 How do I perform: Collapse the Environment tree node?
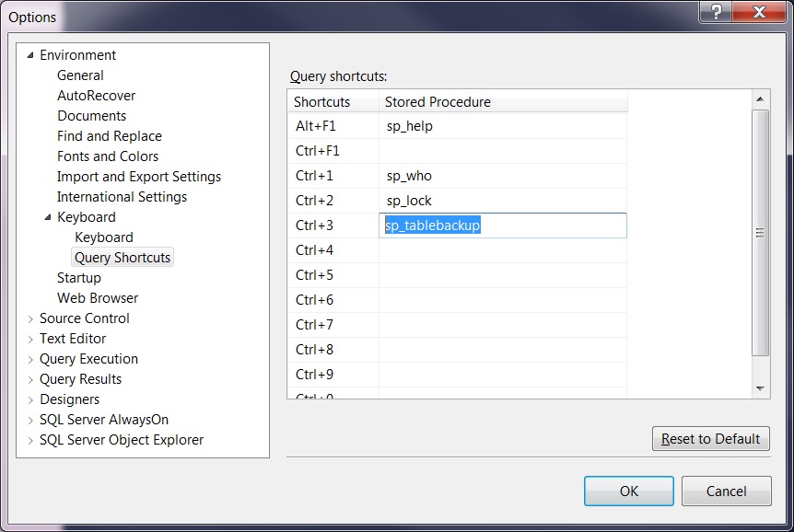click(x=30, y=55)
